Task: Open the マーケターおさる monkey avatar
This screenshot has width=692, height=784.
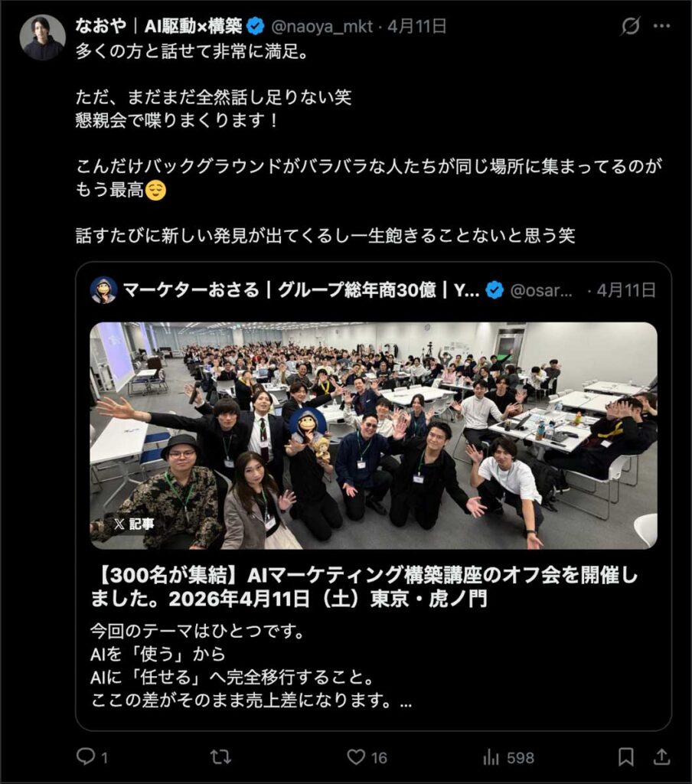Action: pos(103,290)
